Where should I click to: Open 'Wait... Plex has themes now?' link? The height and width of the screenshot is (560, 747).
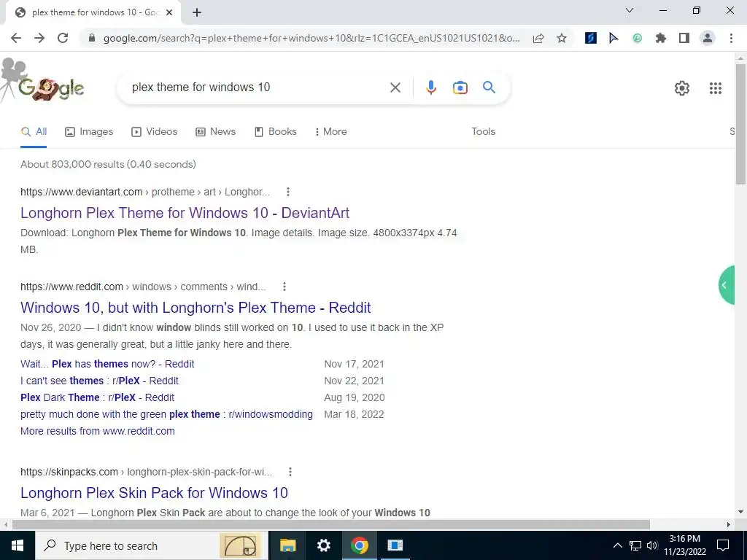pyautogui.click(x=107, y=365)
